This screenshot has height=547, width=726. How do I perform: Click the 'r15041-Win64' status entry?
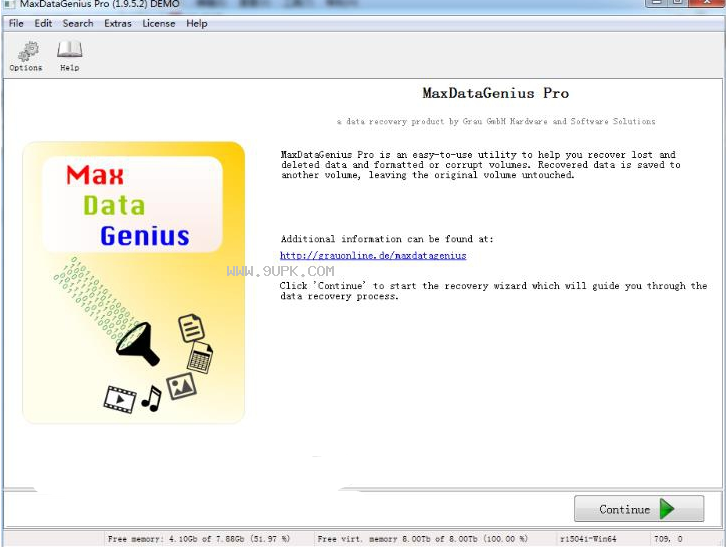[x=588, y=539]
